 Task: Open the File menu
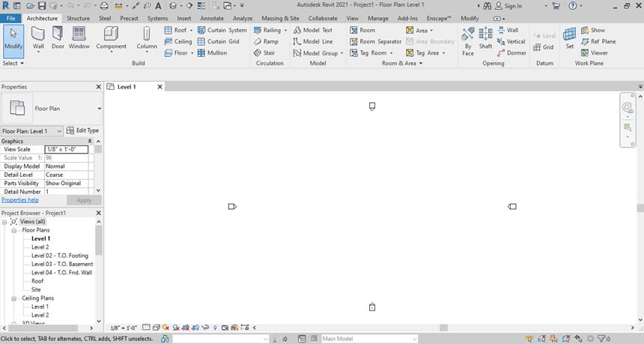coord(10,19)
